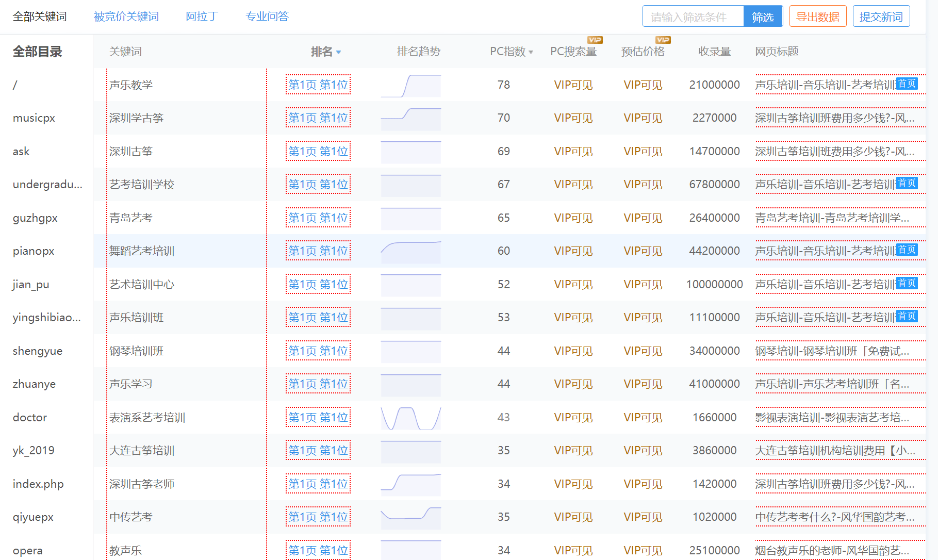
Task: Open the 全部关键词 tab
Action: point(40,17)
